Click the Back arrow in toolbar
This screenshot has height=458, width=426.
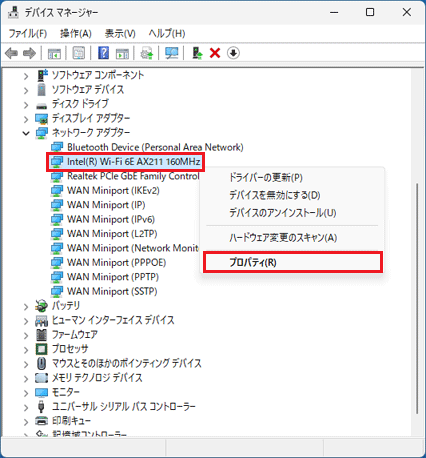[x=12, y=53]
